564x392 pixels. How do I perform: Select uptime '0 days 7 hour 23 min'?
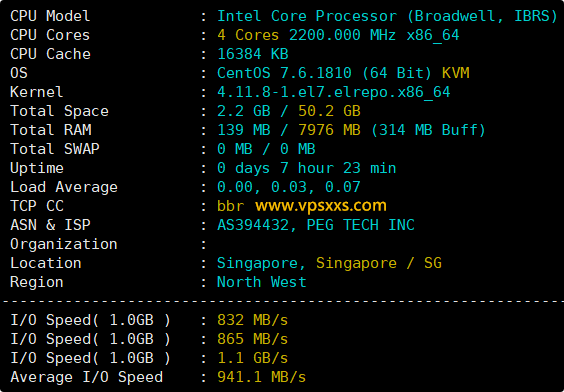tap(306, 168)
